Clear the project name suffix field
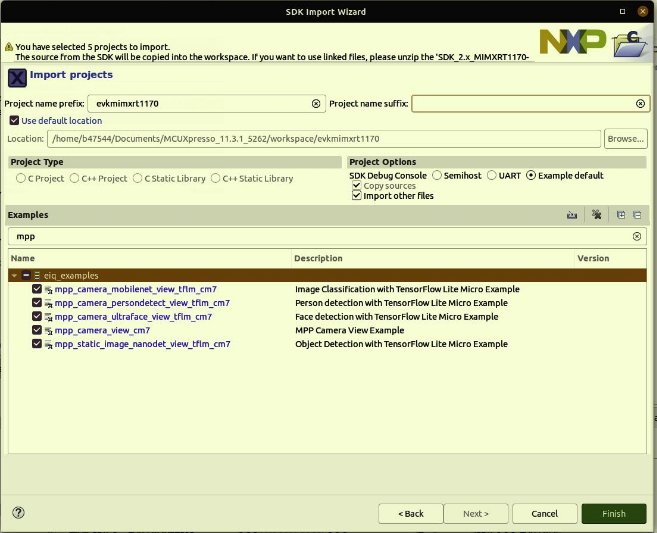 pyautogui.click(x=640, y=103)
